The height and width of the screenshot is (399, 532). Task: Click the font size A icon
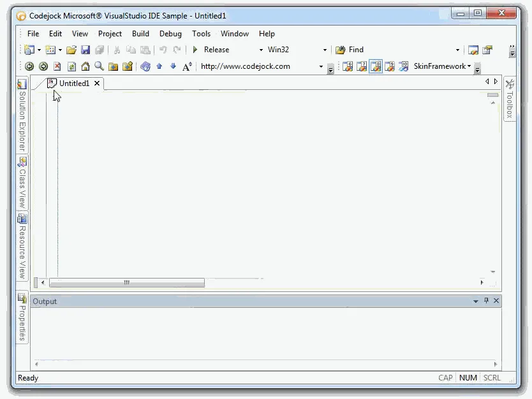point(188,66)
